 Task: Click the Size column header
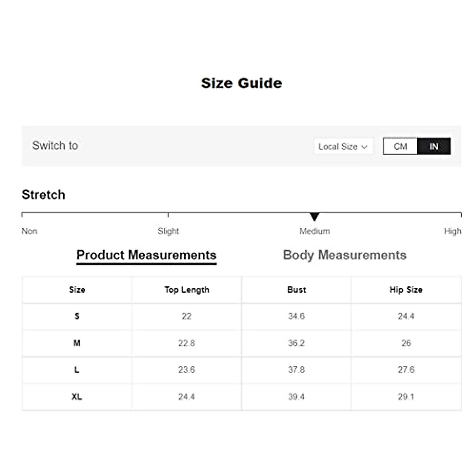[77, 290]
